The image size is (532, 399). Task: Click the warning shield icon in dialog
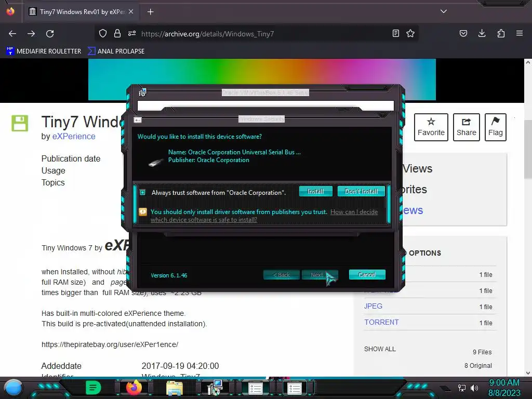pyautogui.click(x=143, y=212)
